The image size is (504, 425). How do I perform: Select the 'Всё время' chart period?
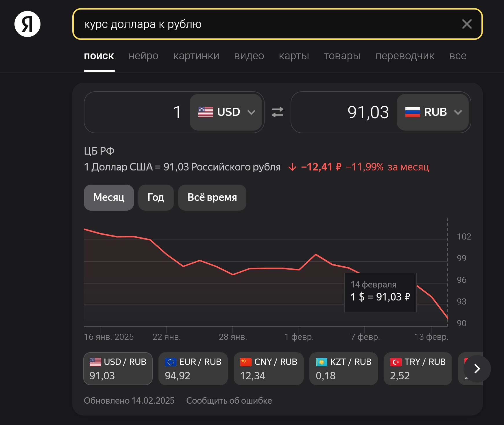click(212, 198)
